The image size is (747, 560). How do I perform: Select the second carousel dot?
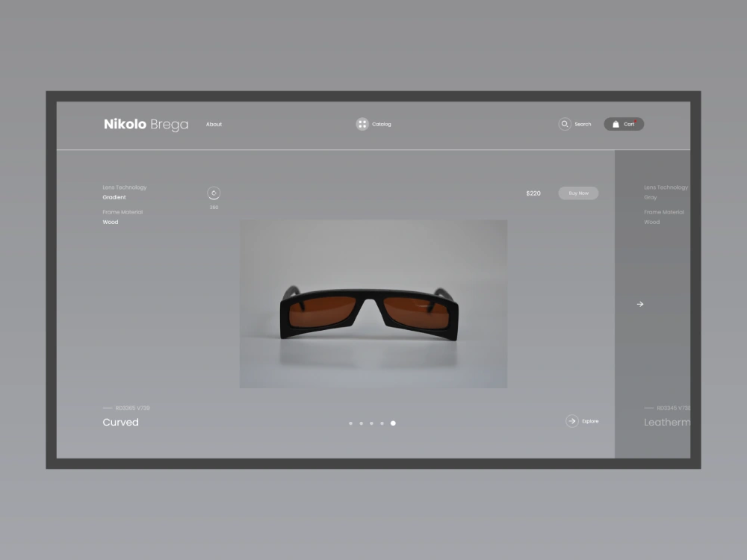pos(361,423)
